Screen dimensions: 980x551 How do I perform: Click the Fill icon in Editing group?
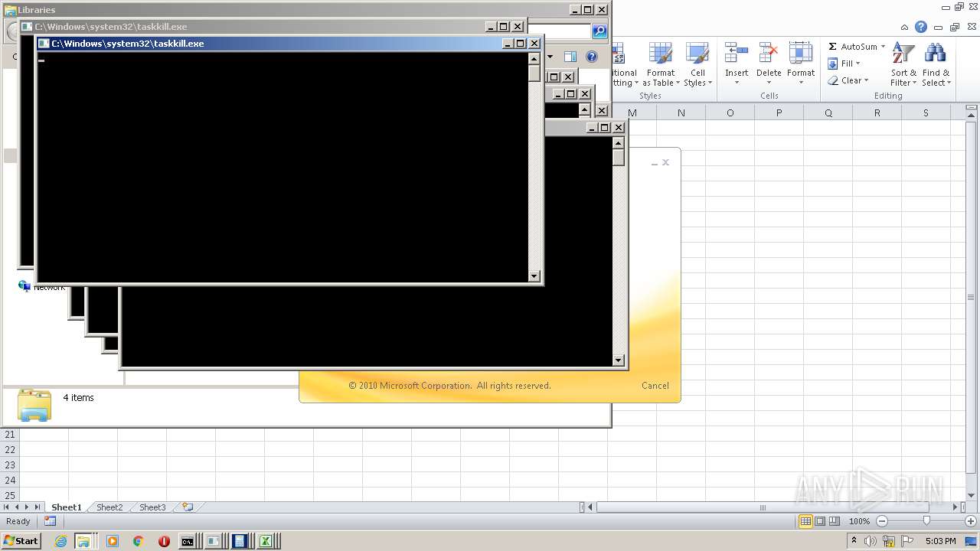click(833, 64)
